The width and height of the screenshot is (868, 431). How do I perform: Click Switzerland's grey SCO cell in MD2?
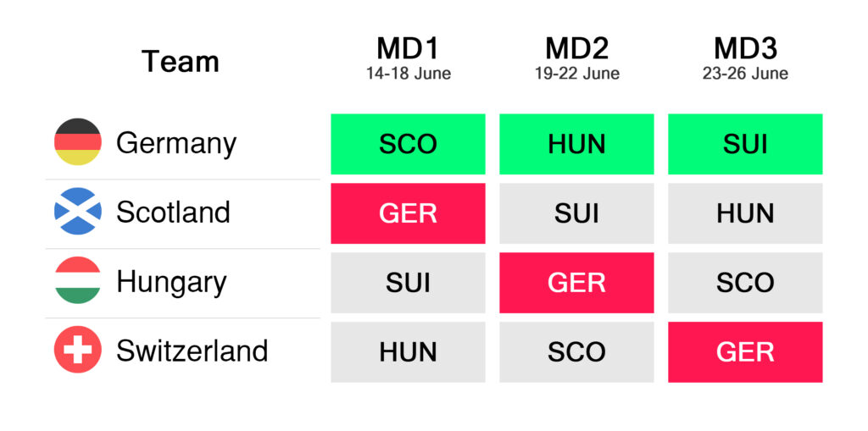tap(576, 352)
